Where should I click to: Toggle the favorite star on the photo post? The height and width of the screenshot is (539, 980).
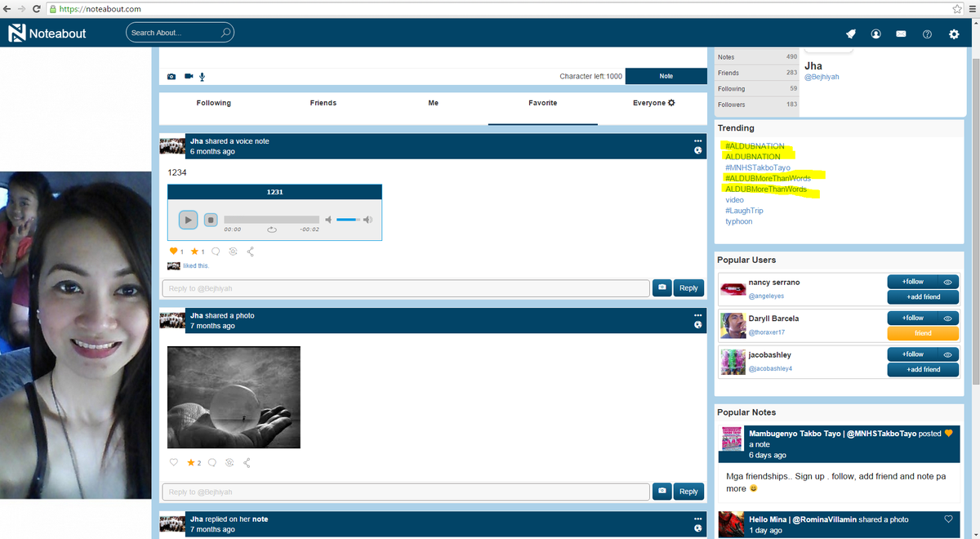[x=191, y=462]
